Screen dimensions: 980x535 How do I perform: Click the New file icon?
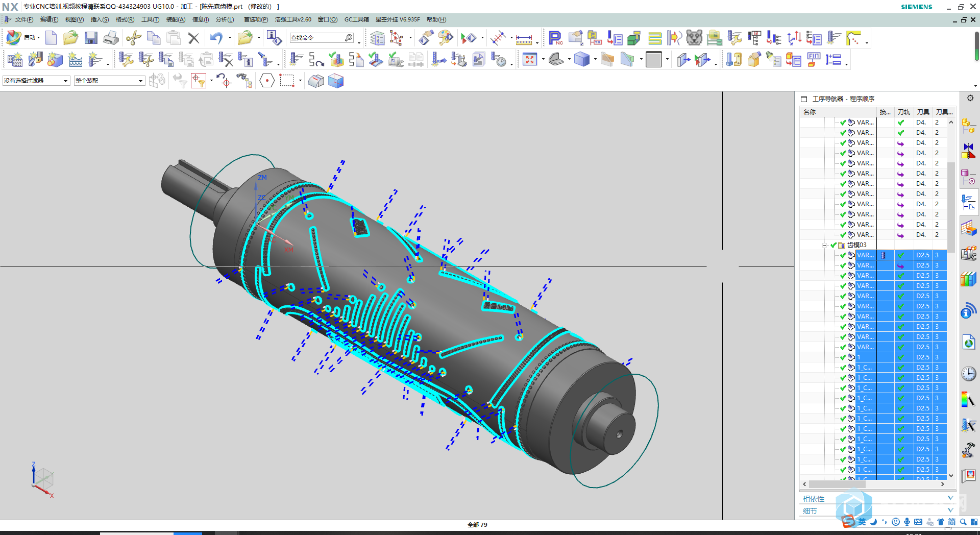(x=51, y=38)
